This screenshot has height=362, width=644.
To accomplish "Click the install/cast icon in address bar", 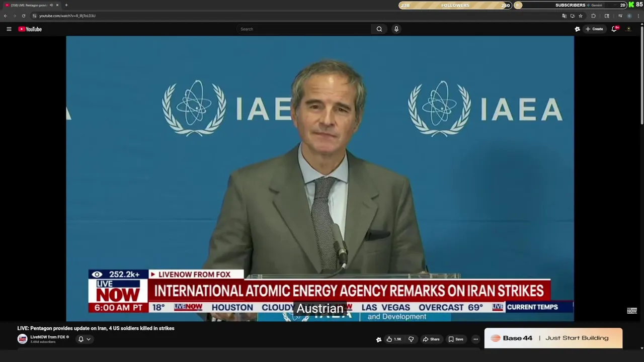I will point(573,16).
